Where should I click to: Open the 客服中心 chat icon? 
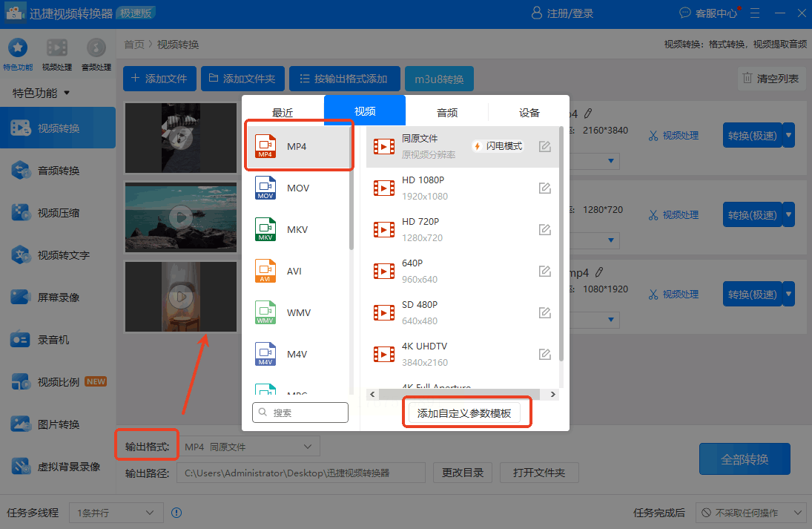[x=684, y=13]
